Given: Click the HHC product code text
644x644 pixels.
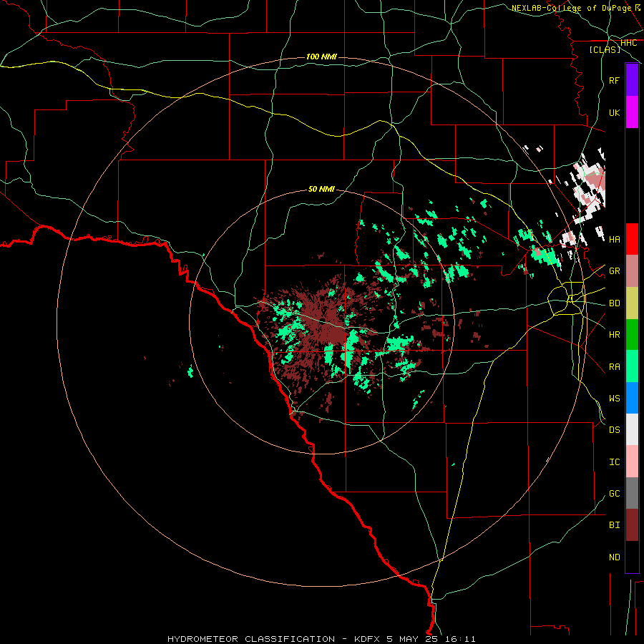Looking at the screenshot, I should pos(628,43).
